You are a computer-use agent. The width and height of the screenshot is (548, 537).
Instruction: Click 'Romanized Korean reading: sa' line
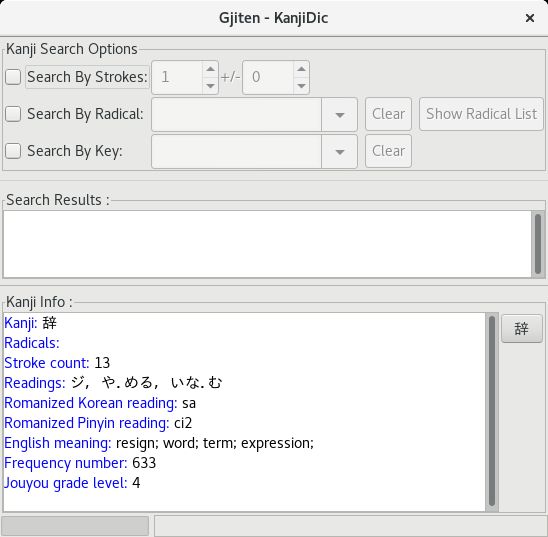[x=100, y=403]
